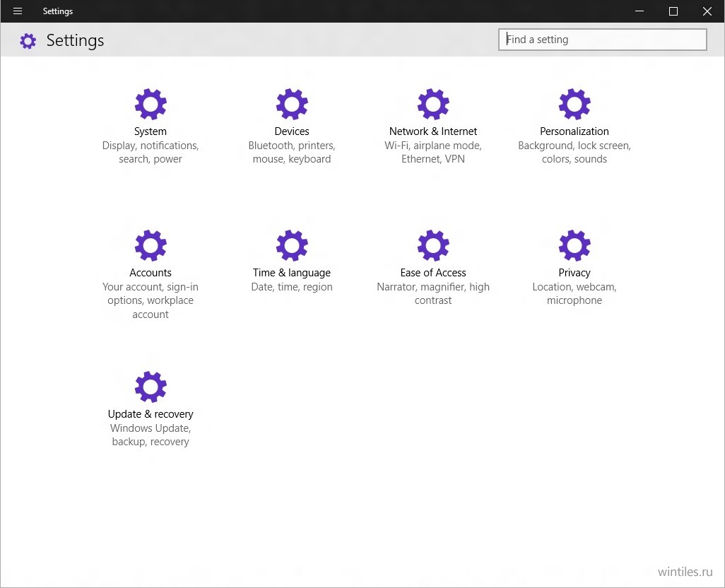Open Time & language gear icon

point(292,245)
